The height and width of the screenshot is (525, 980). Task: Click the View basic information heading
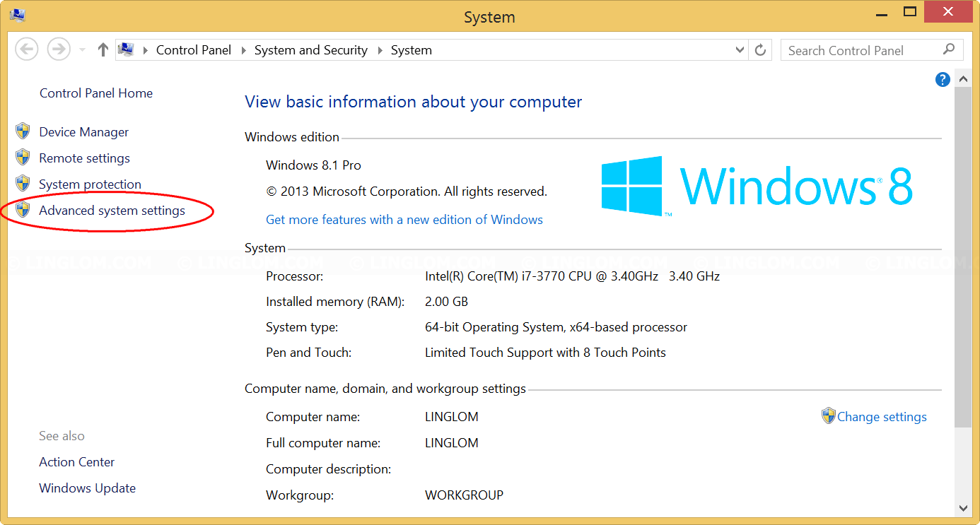(x=414, y=102)
